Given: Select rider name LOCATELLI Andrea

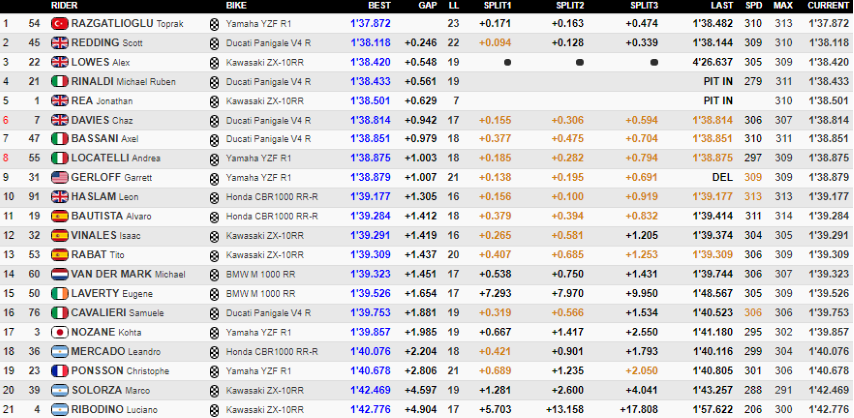Looking at the screenshot, I should coord(116,158).
